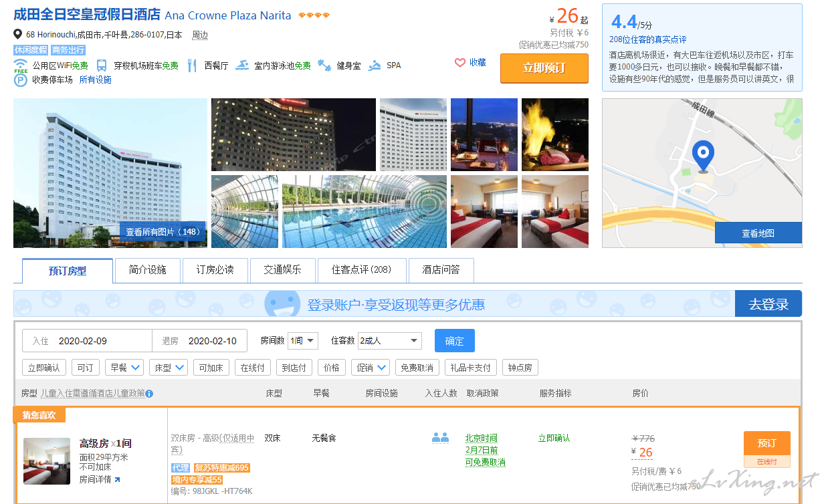Open the flaming teppanyaki dish photo
826x504 pixels.
pyautogui.click(x=555, y=135)
